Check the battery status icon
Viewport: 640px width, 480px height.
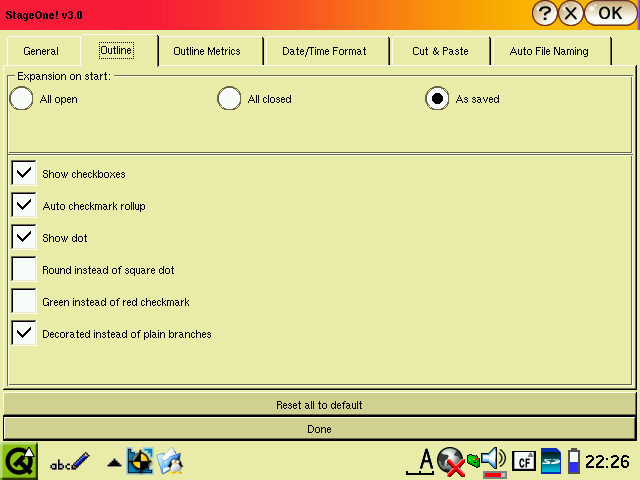pos(574,461)
